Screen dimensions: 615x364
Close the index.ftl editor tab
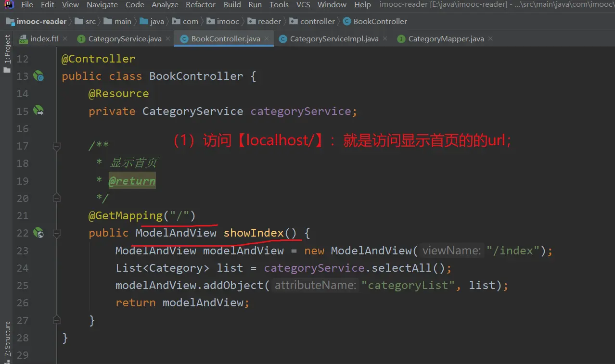[x=65, y=38]
